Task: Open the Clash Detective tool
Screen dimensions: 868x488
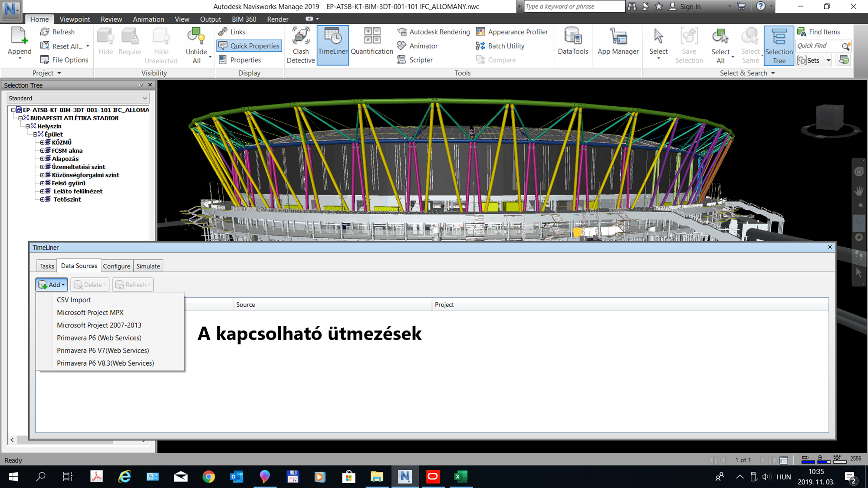Action: (300, 45)
